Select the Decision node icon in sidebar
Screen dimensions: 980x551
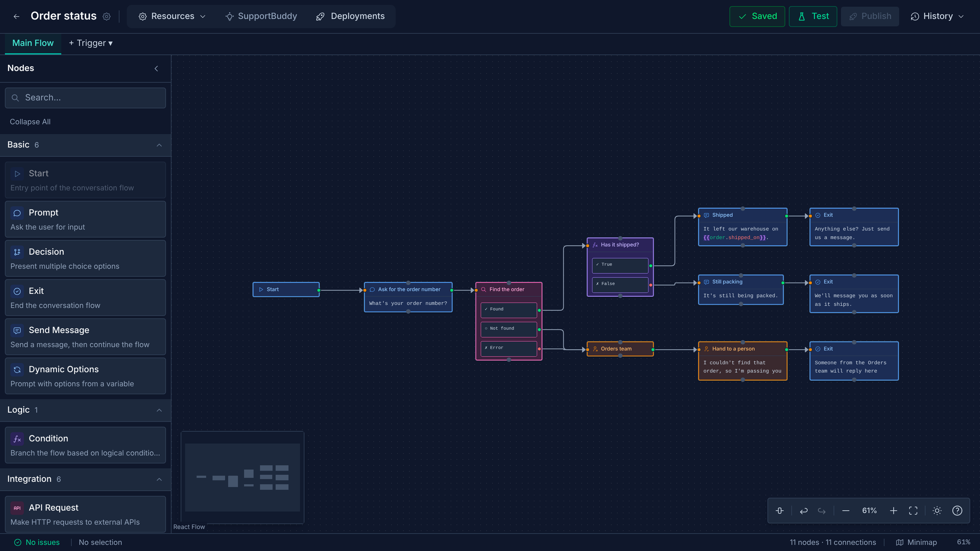coord(17,252)
